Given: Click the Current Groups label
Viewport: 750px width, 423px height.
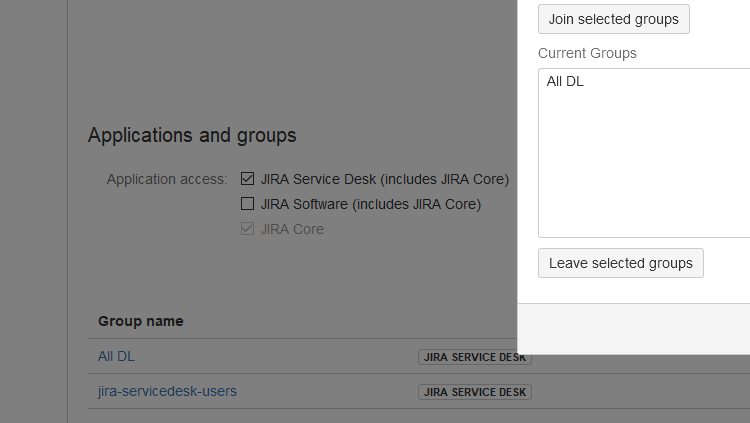Looking at the screenshot, I should coord(587,53).
